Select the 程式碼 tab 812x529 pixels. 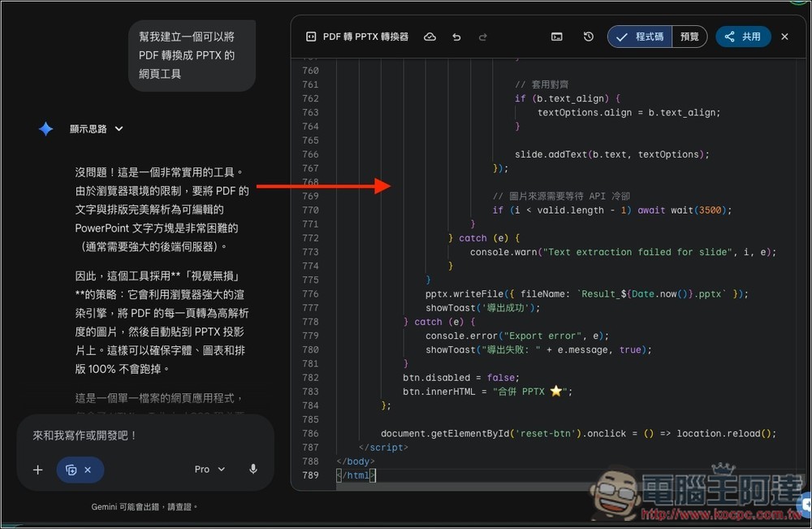(640, 37)
